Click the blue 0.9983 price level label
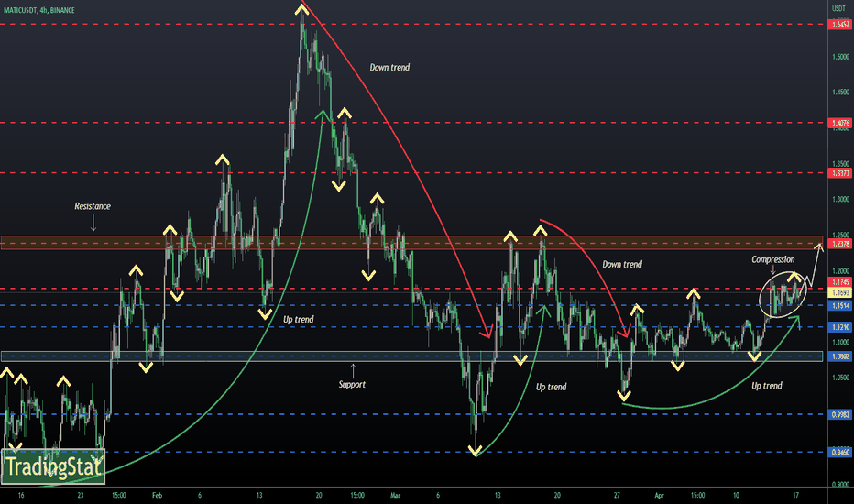Image resolution: width=854 pixels, height=504 pixels. point(839,414)
